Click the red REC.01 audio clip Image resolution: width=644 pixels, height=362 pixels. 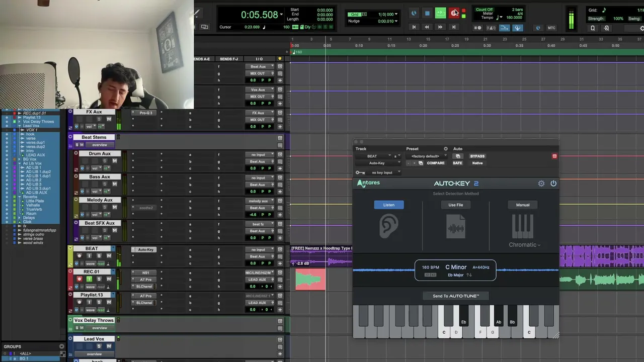pyautogui.click(x=310, y=280)
